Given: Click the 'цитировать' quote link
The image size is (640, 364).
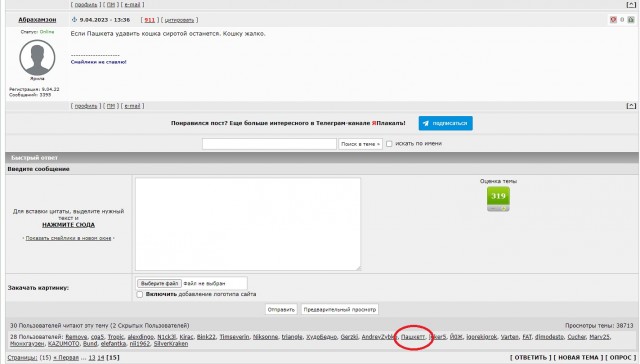Looking at the screenshot, I should pyautogui.click(x=179, y=20).
